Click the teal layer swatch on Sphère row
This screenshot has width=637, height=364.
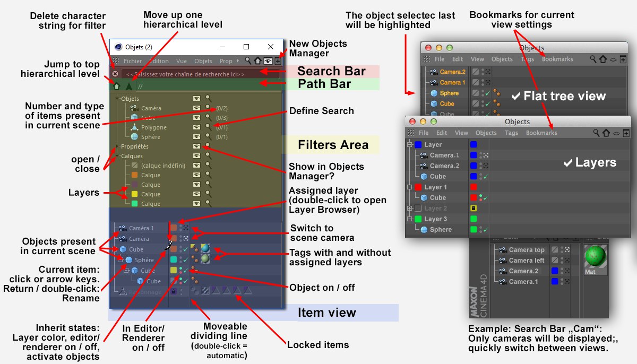173,260
